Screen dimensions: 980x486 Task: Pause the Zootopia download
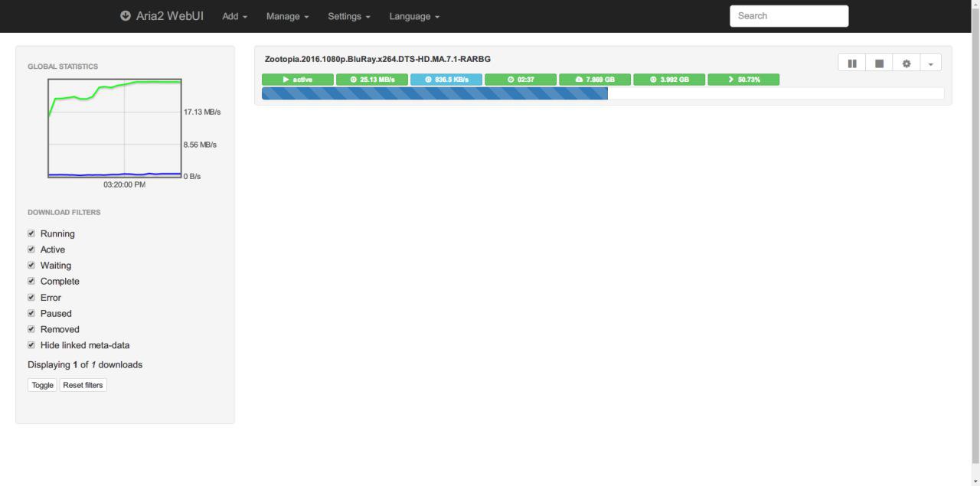tap(852, 64)
